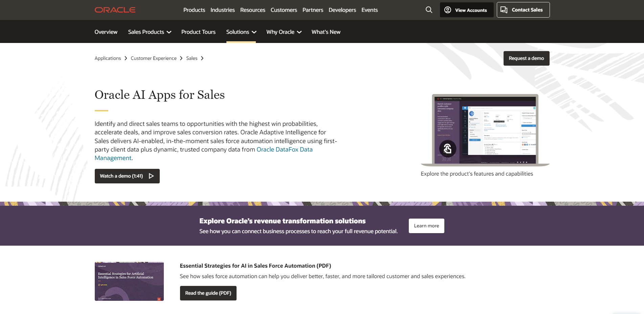This screenshot has height=314, width=644.
Task: Open the Industries menu
Action: click(x=223, y=10)
